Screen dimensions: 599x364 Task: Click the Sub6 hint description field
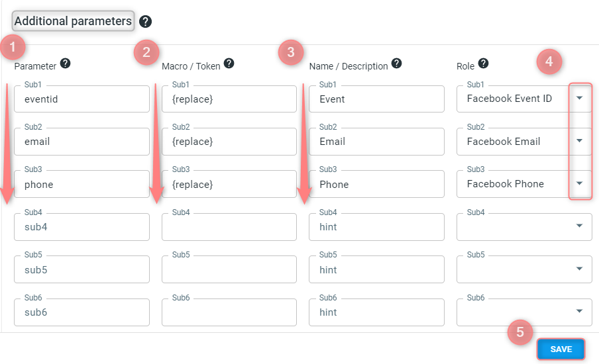376,312
